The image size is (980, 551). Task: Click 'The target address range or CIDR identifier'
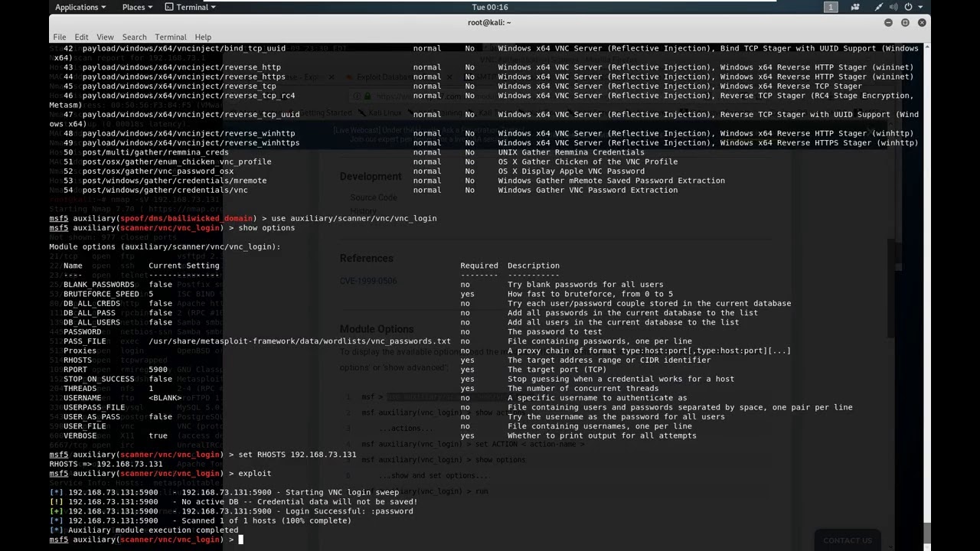609,360
